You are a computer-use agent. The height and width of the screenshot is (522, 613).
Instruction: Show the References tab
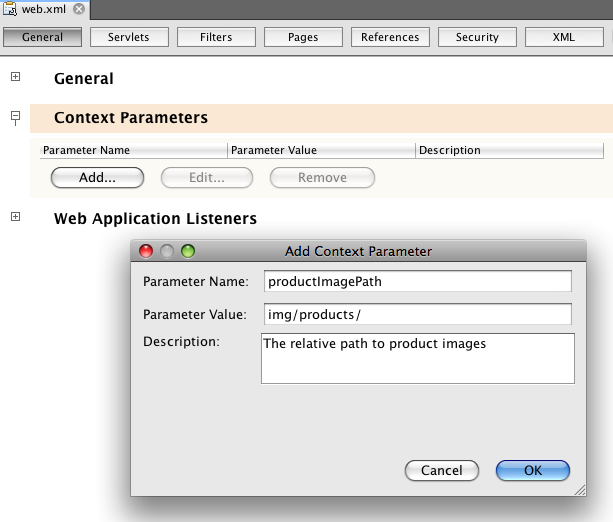pyautogui.click(x=390, y=37)
